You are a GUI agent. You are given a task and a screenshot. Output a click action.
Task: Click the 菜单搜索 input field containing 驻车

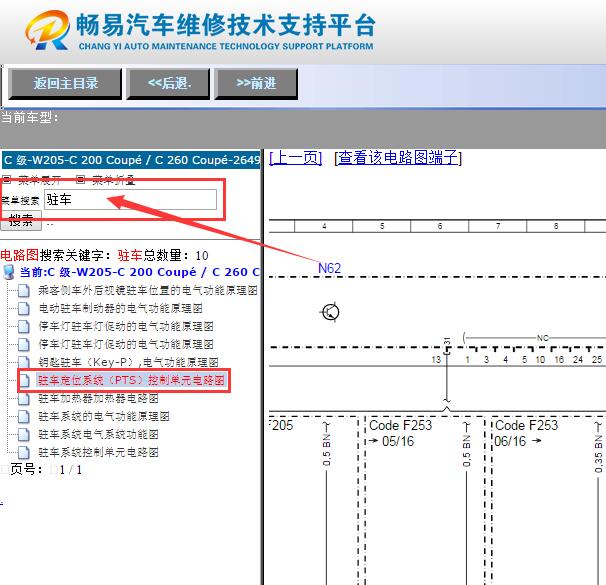click(130, 199)
